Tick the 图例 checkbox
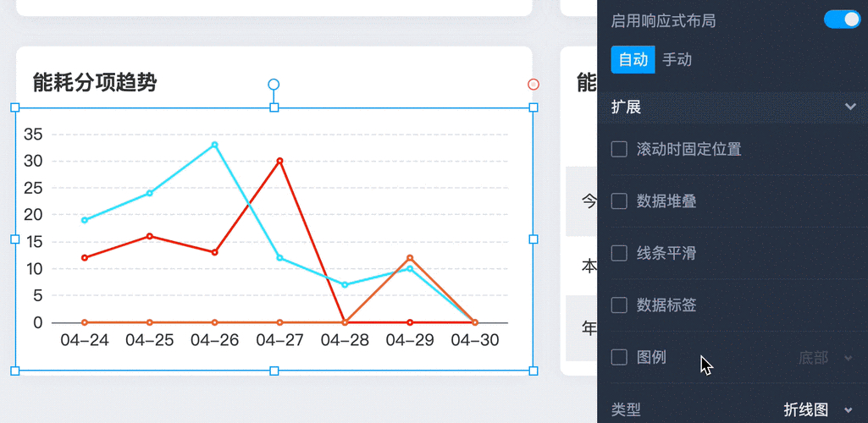This screenshot has height=423, width=868. point(619,357)
